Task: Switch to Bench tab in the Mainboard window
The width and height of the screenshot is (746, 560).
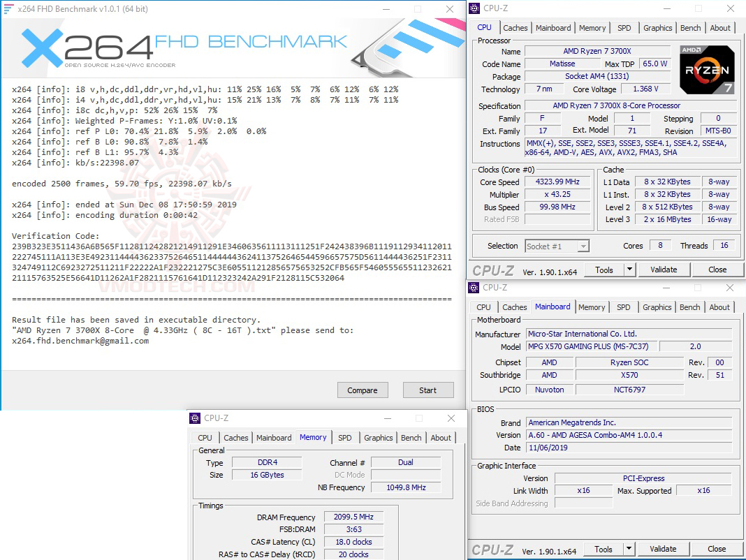Action: (689, 307)
